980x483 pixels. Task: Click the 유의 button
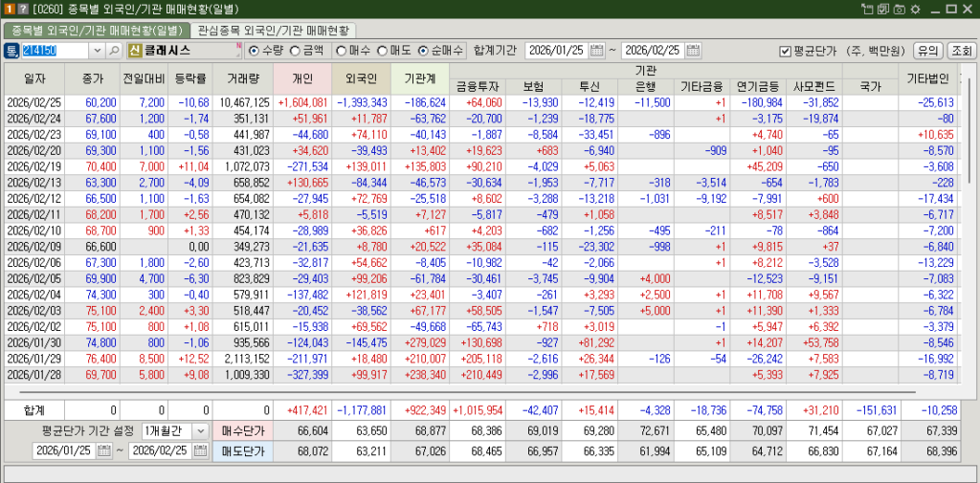pos(928,51)
